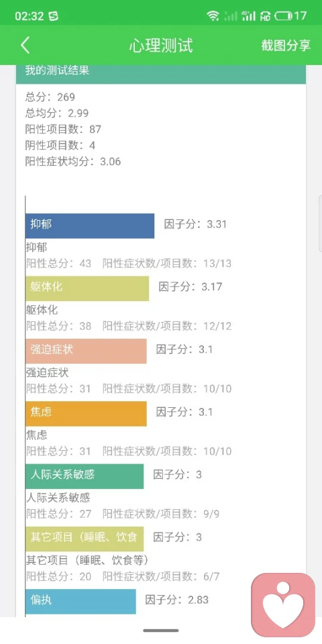Select the green 人际关系敏感 bar
The height and width of the screenshot is (644, 322).
[x=85, y=476]
